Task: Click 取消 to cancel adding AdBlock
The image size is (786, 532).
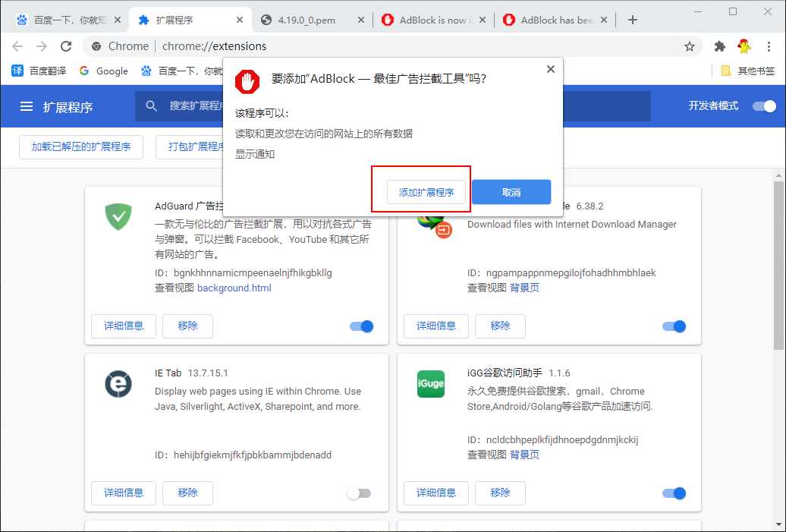Action: tap(511, 192)
